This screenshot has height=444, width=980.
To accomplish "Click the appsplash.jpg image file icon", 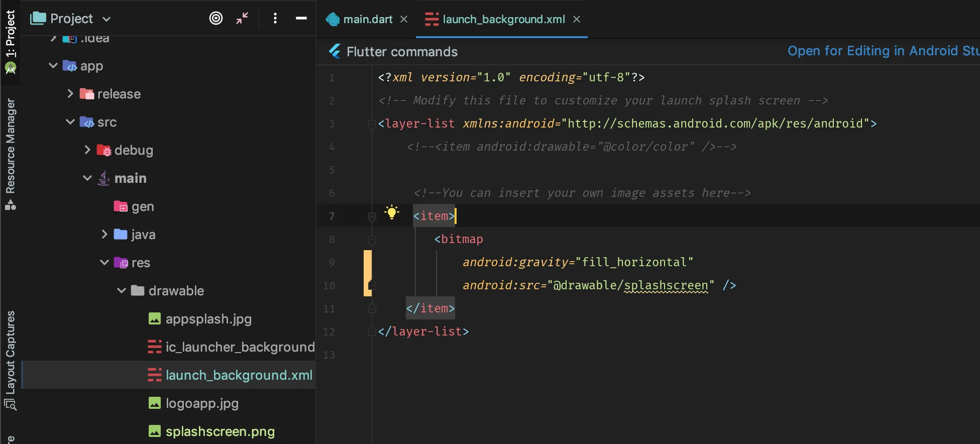I will 155,319.
